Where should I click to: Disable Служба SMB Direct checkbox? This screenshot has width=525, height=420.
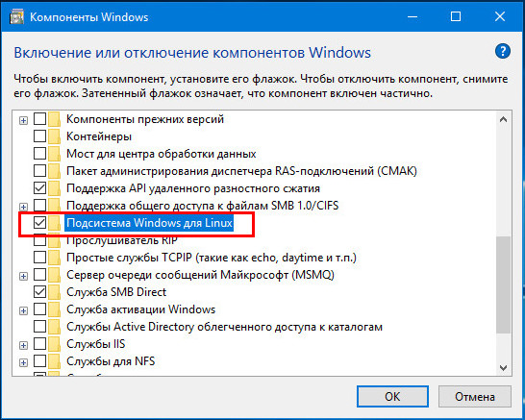(39, 292)
